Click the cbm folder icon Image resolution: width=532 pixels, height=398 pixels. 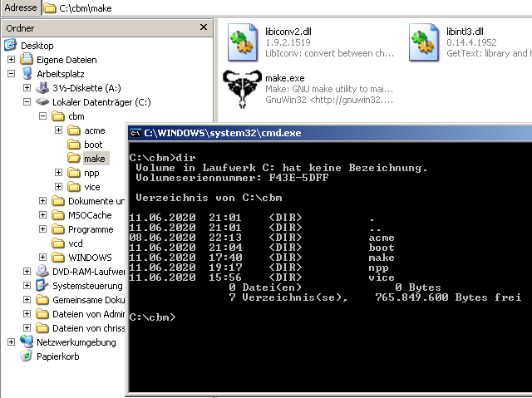58,116
